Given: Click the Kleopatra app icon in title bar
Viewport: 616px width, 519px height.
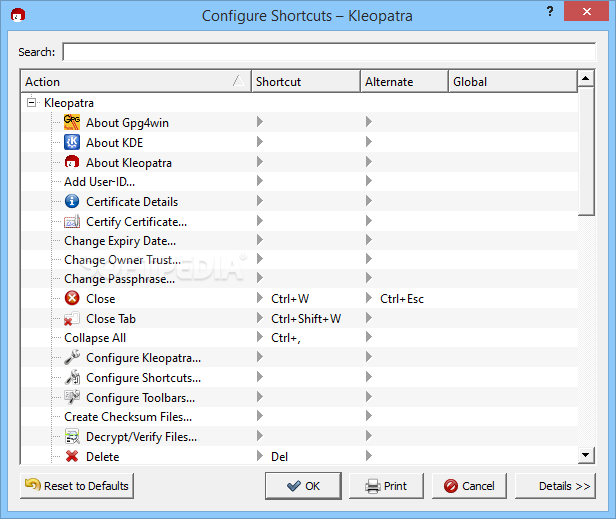Looking at the screenshot, I should click(x=18, y=15).
